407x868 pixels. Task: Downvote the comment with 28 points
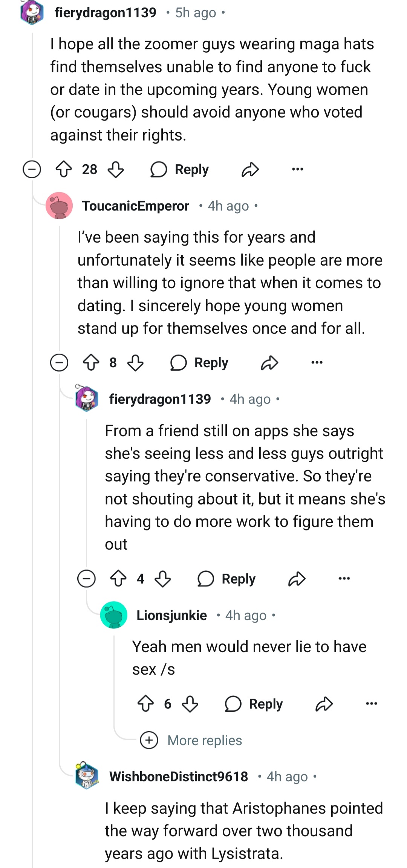(116, 170)
